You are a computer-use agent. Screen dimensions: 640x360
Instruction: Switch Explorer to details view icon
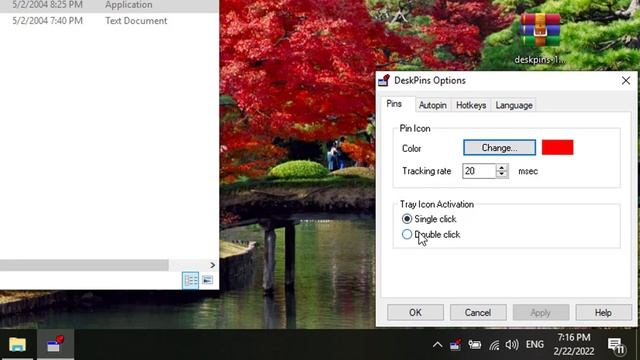190,280
